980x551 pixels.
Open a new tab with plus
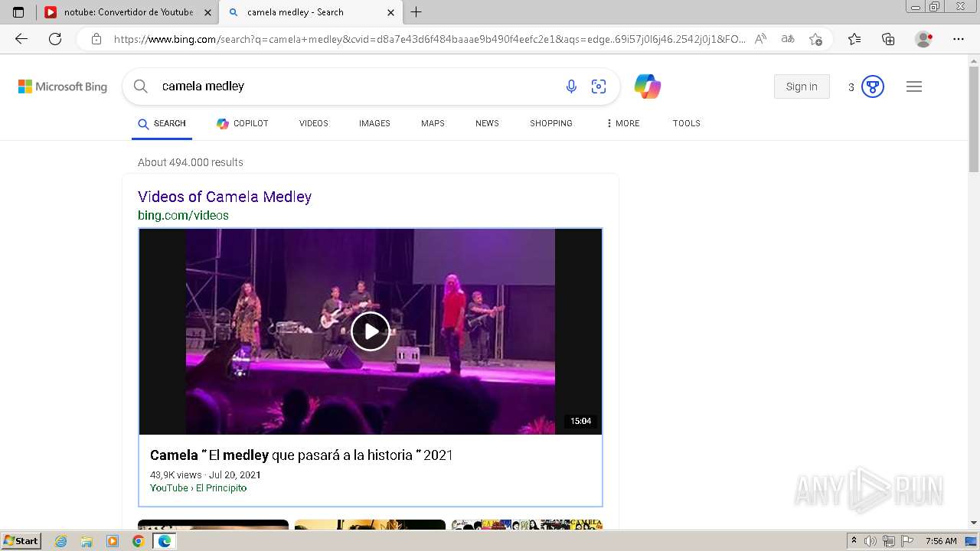(x=416, y=12)
